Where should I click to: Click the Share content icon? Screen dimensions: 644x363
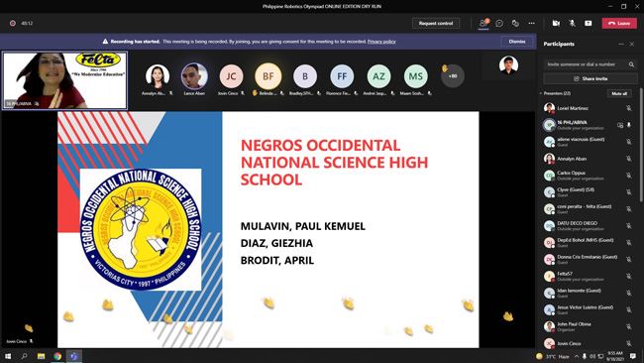pos(589,24)
